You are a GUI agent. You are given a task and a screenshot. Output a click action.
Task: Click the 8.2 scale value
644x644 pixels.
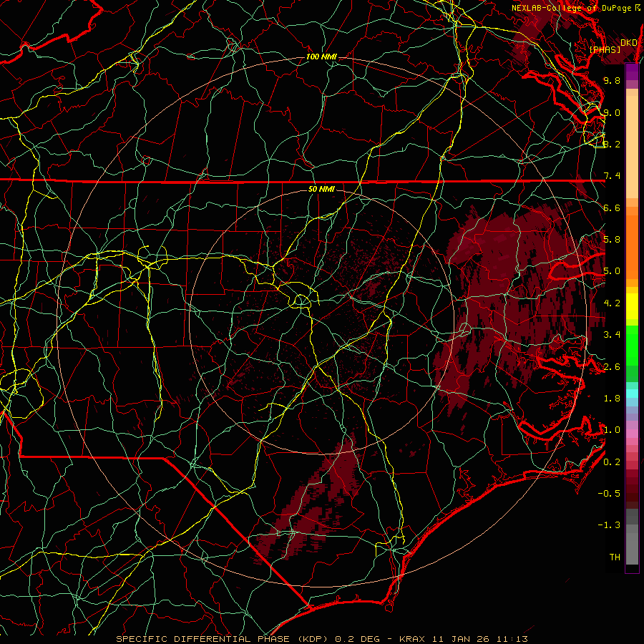(612, 144)
